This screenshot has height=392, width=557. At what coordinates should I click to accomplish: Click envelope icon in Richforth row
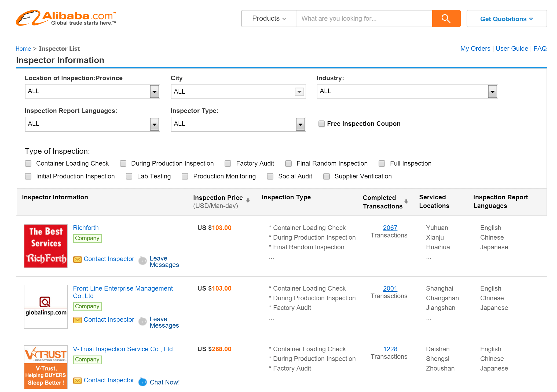pyautogui.click(x=78, y=259)
